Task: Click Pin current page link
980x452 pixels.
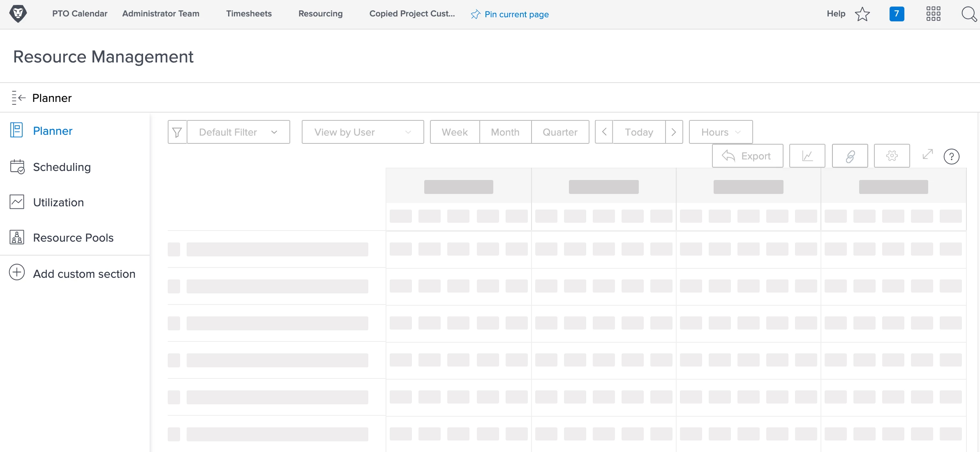Action: 510,14
